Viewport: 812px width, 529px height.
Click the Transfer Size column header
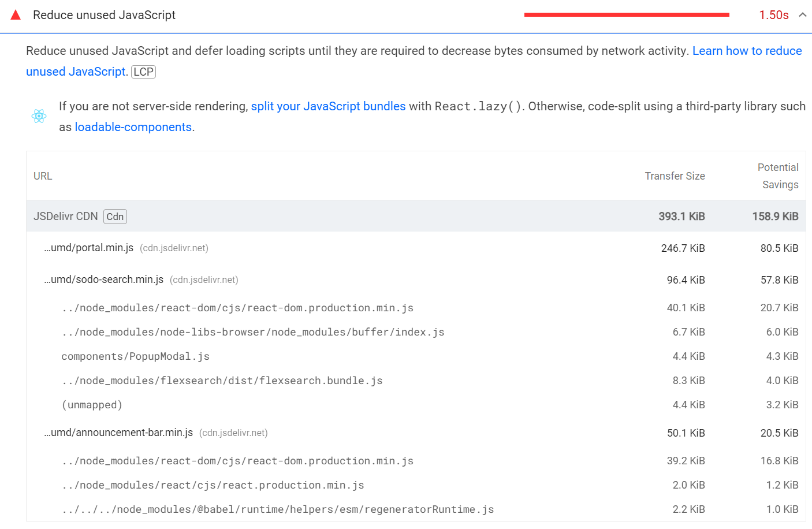tap(675, 176)
